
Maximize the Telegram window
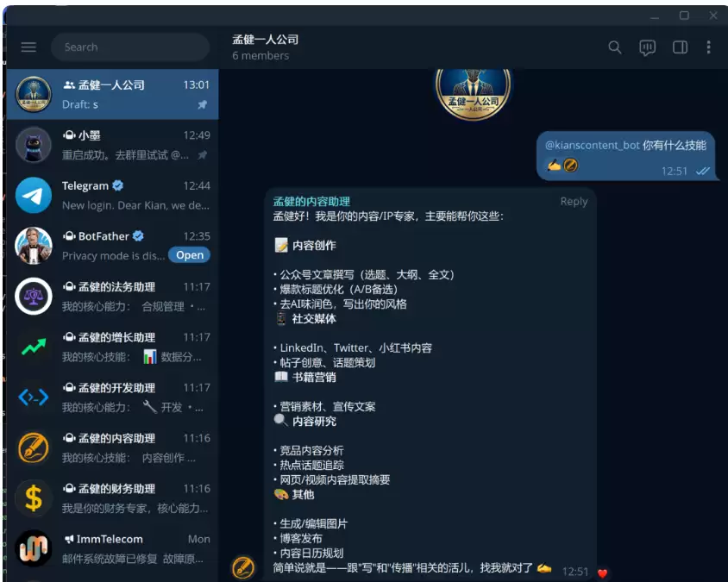(684, 16)
